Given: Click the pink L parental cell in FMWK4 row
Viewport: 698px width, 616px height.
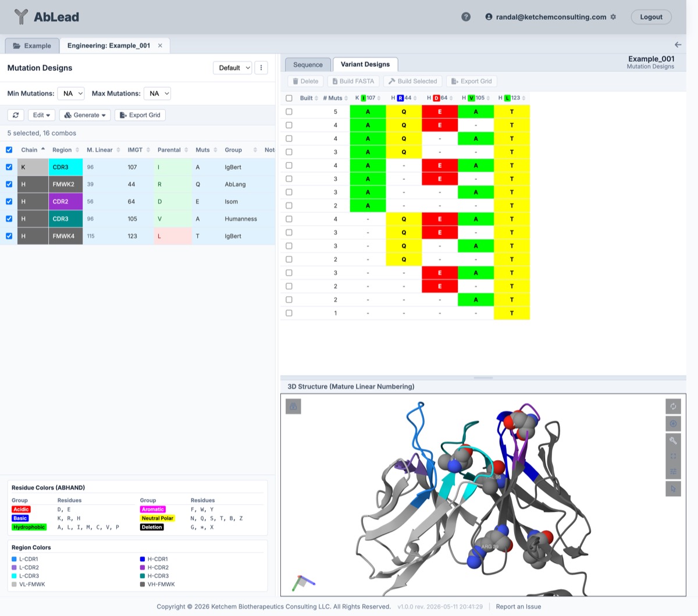Looking at the screenshot, I should 173,236.
